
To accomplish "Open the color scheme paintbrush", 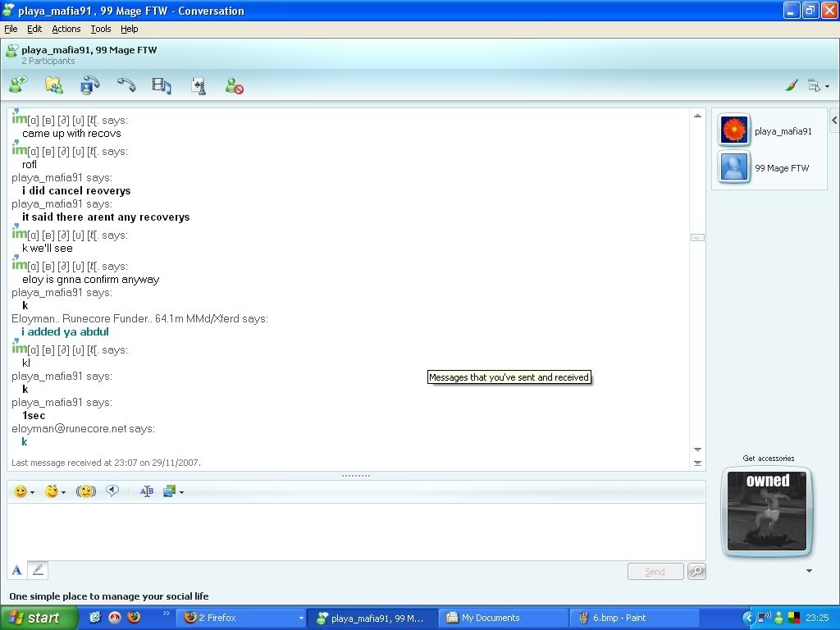I will (x=792, y=85).
